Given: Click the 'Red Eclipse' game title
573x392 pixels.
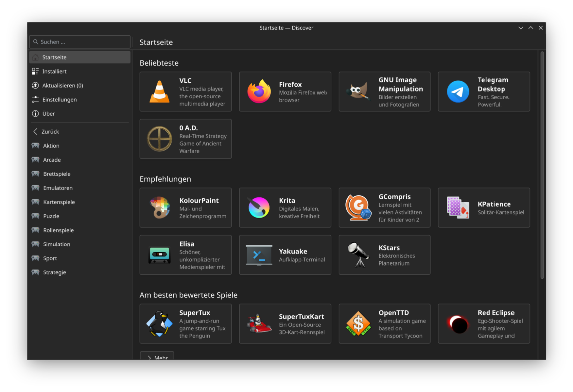Looking at the screenshot, I should pos(496,312).
